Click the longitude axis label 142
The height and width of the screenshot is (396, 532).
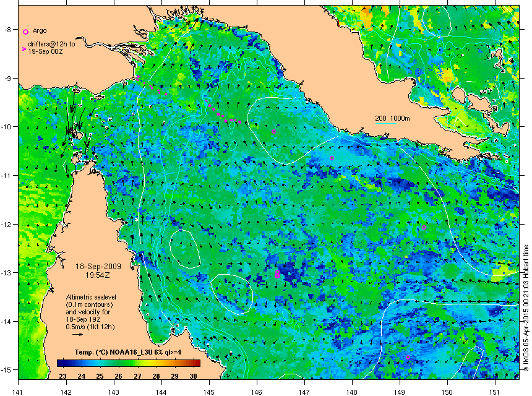click(66, 392)
